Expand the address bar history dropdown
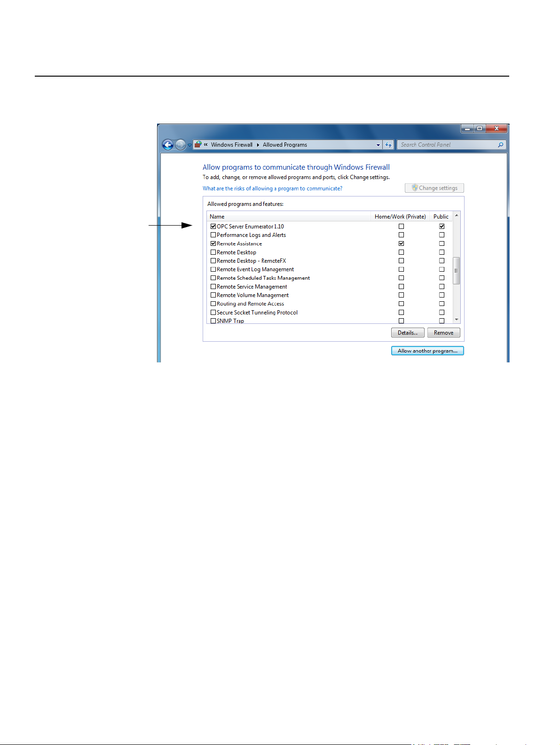 tap(378, 145)
